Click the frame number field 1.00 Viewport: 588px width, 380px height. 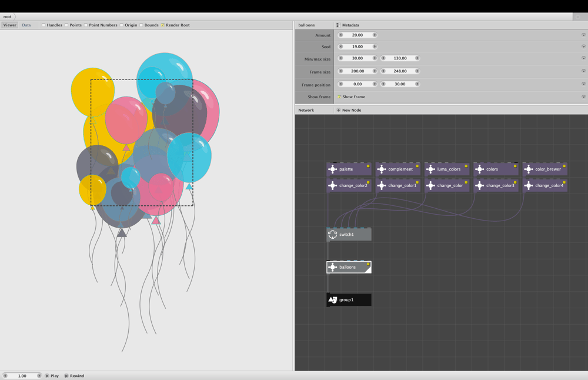pos(22,375)
